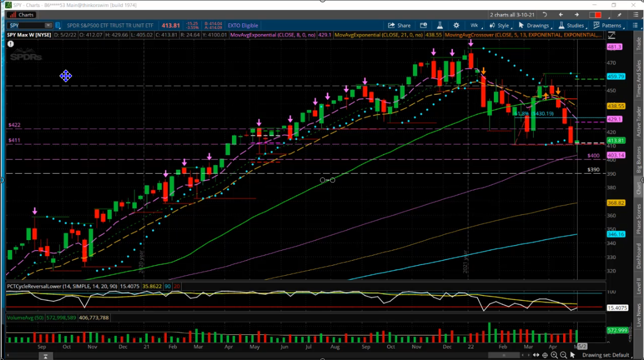This screenshot has width=644, height=360.
Task: Click the 5/2 date marker on time axis
Action: [582, 347]
